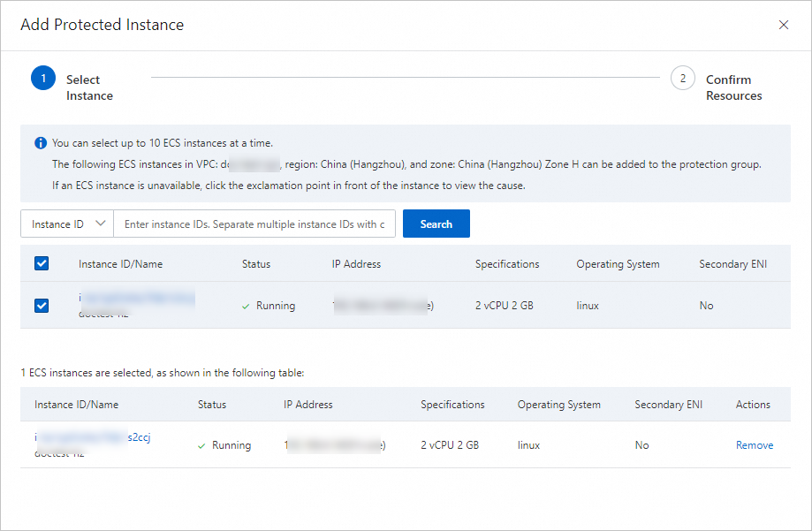The height and width of the screenshot is (531, 812).
Task: Uncheck the Running instance row checkbox
Action: click(x=42, y=306)
